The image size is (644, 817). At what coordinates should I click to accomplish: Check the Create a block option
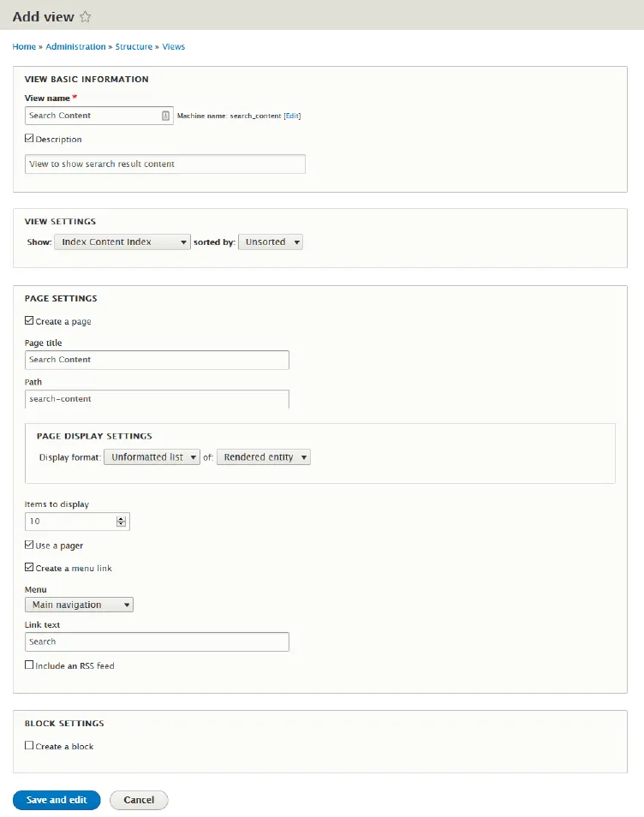[28, 745]
